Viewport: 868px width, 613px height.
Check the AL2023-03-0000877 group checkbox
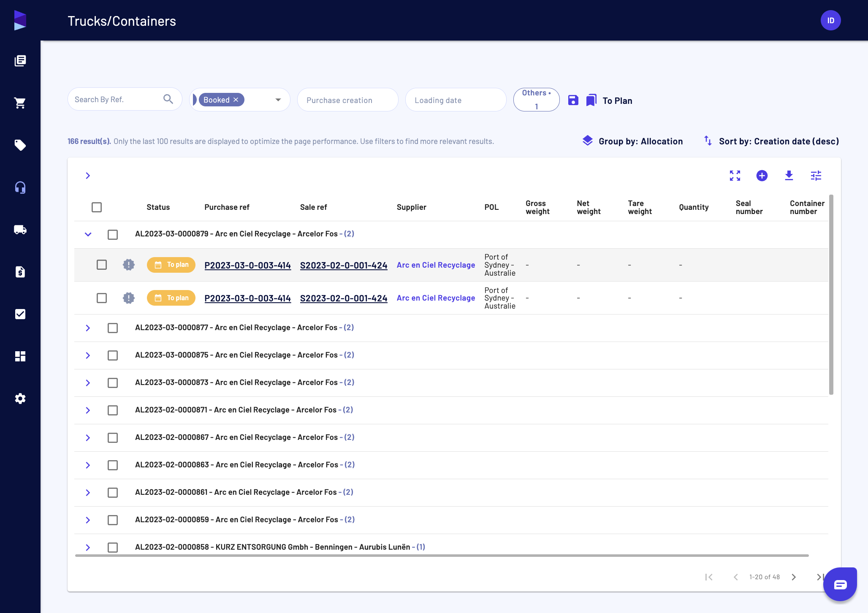113,328
